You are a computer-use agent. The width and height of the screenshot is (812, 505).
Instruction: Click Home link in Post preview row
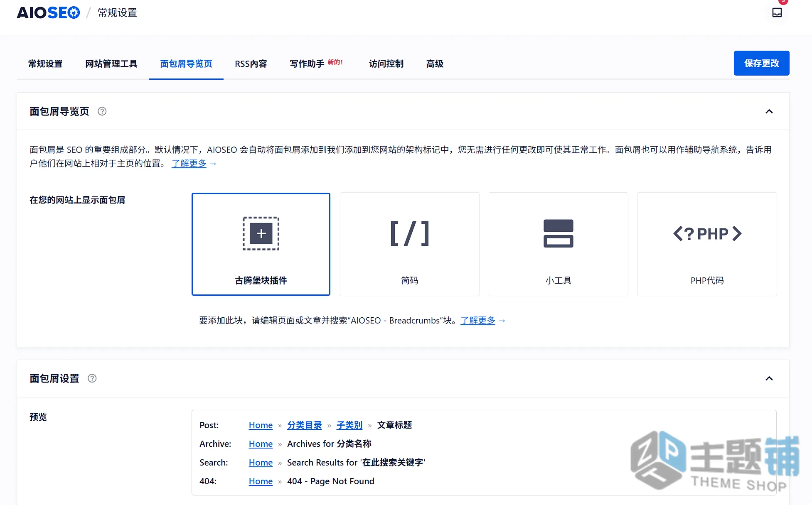(261, 425)
